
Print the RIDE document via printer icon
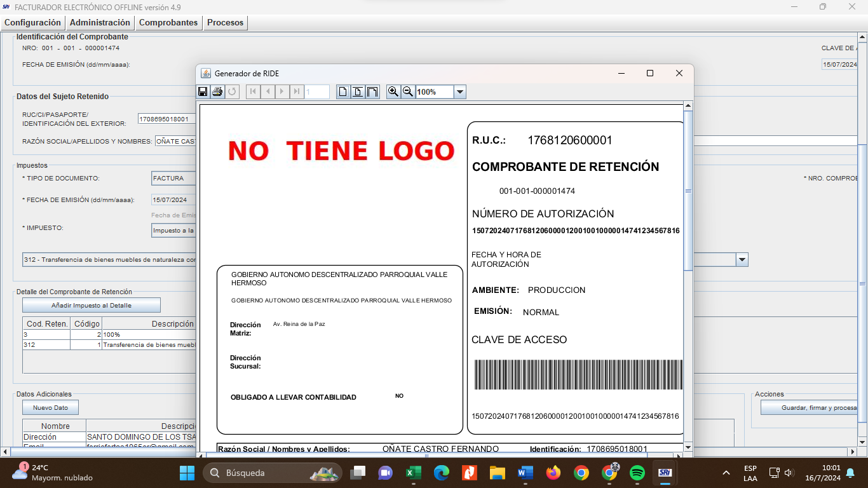pyautogui.click(x=217, y=91)
